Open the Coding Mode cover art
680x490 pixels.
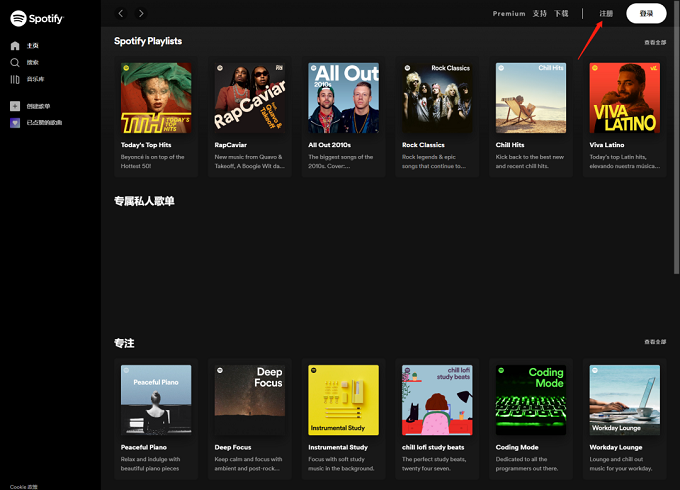point(531,400)
